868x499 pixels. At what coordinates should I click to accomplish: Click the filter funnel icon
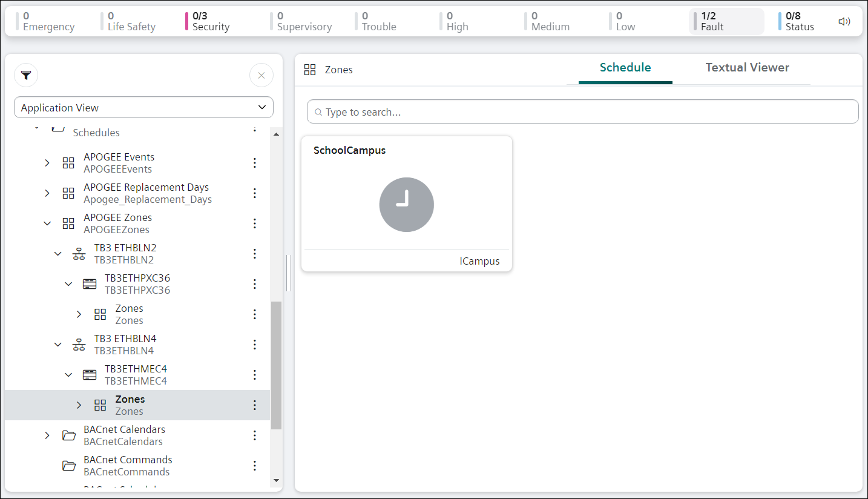click(26, 75)
